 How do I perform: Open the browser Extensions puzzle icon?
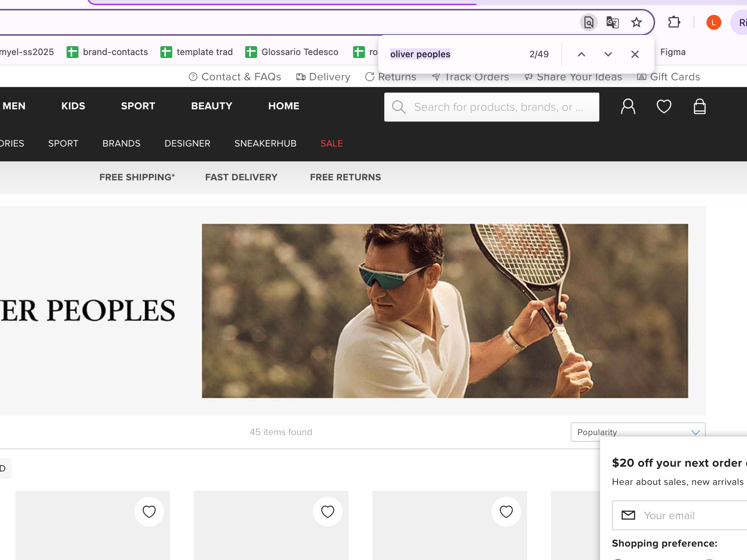[674, 22]
